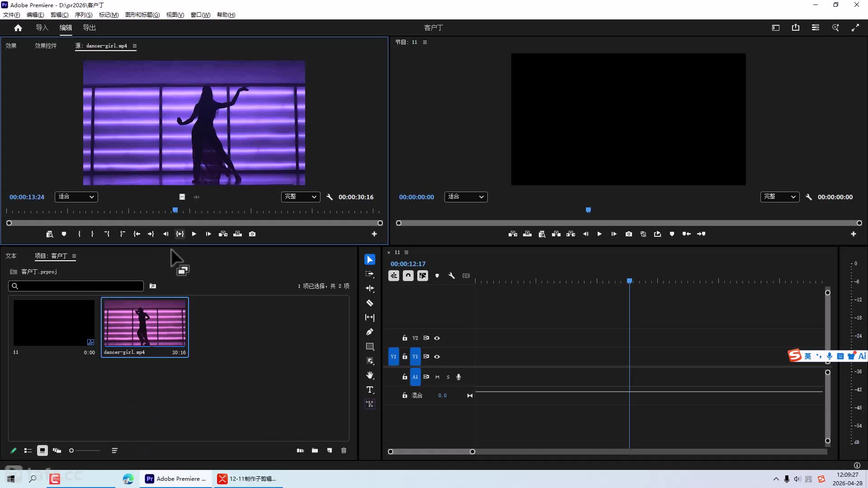Switch to the 文本 tab
This screenshot has height=488, width=868.
click(11, 256)
